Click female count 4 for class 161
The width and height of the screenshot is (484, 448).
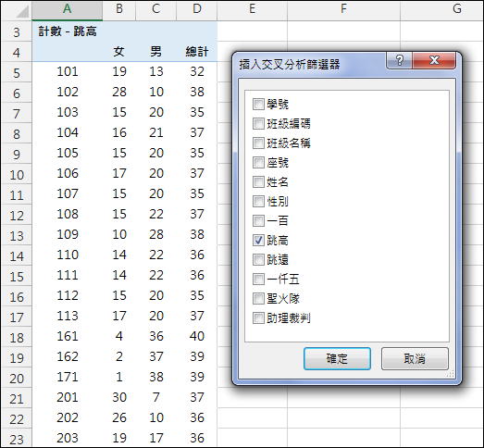pos(119,337)
